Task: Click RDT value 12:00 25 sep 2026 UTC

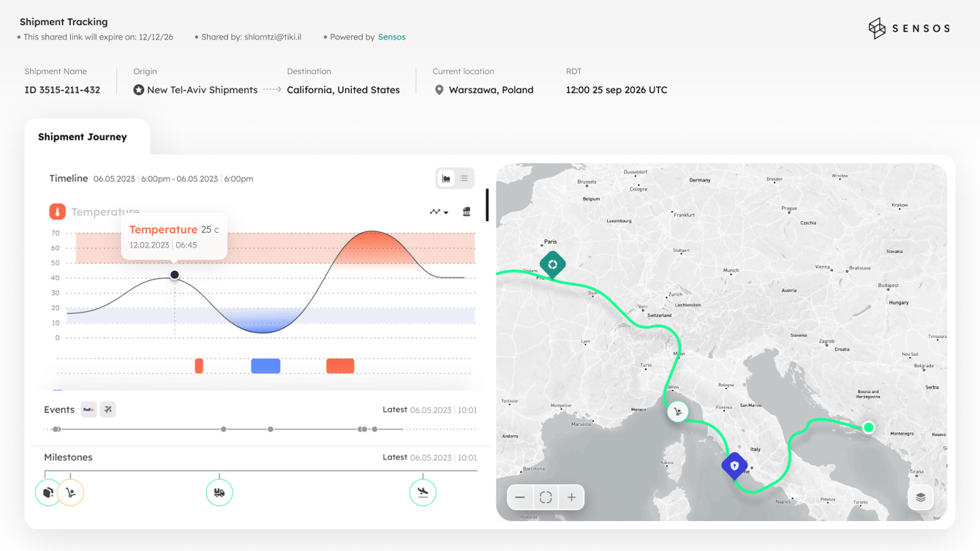Action: click(617, 90)
